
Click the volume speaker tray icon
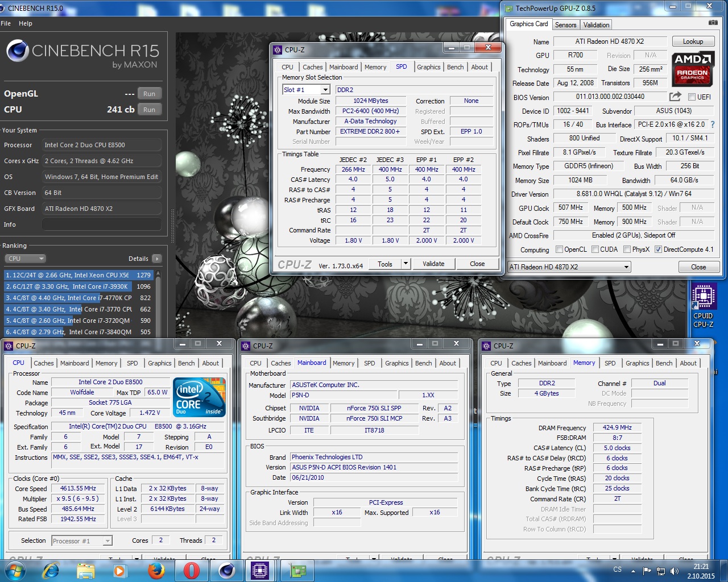674,570
